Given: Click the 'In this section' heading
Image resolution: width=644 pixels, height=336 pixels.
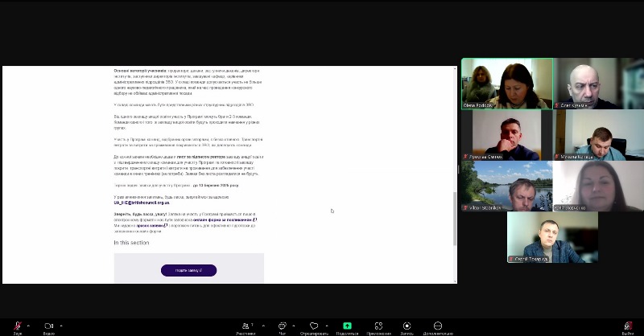Looking at the screenshot, I should tap(131, 243).
